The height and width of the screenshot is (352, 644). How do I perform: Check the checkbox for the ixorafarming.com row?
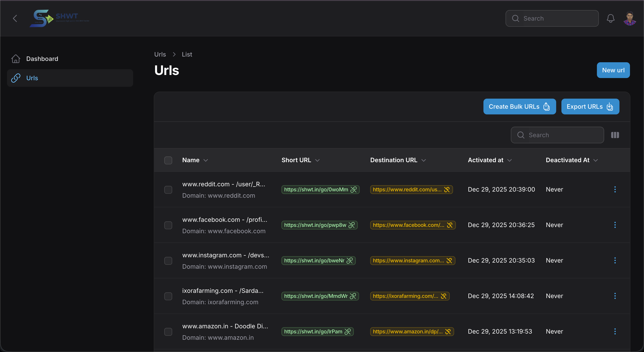point(168,296)
